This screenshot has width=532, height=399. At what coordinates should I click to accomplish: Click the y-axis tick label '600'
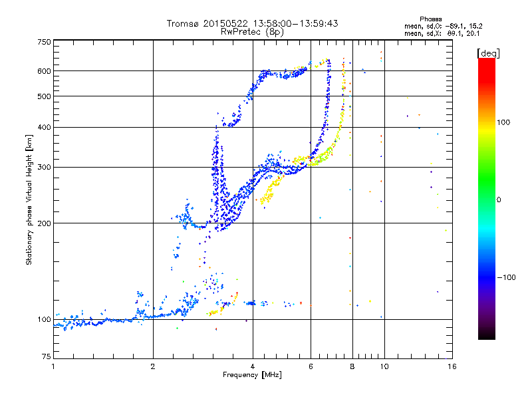[44, 71]
